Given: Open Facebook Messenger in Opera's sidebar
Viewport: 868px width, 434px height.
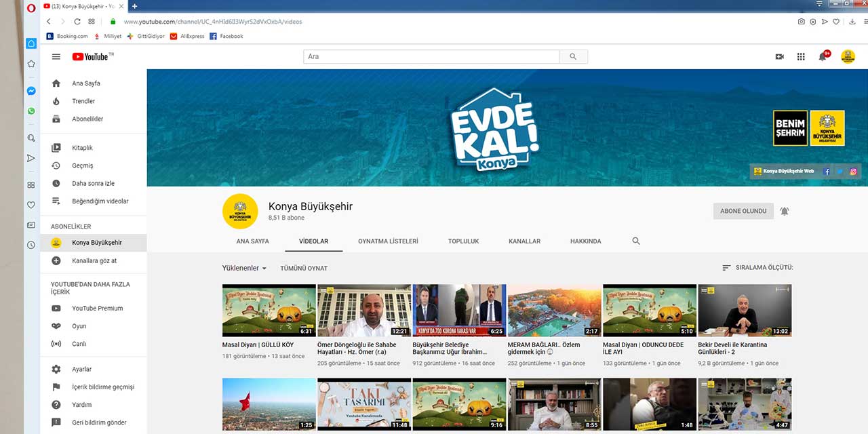Looking at the screenshot, I should tap(31, 90).
